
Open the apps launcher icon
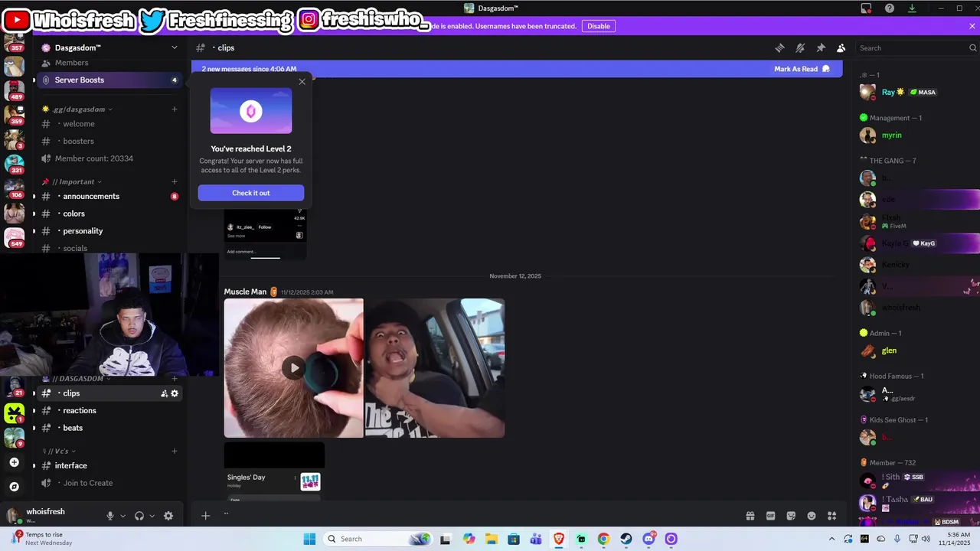tap(832, 516)
